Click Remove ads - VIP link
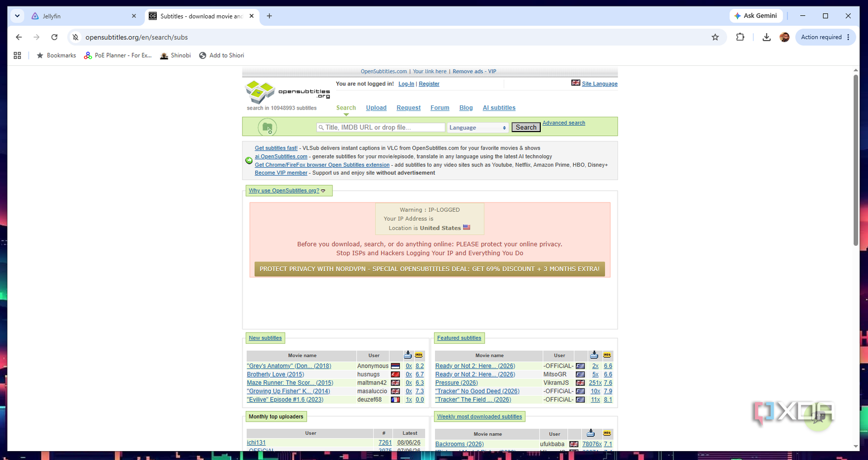 pyautogui.click(x=474, y=72)
